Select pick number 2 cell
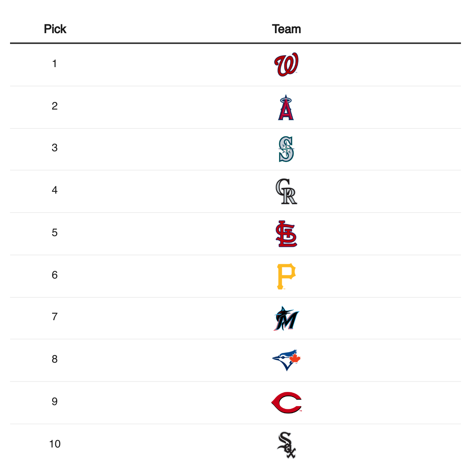This screenshot has width=471, height=476. click(54, 106)
